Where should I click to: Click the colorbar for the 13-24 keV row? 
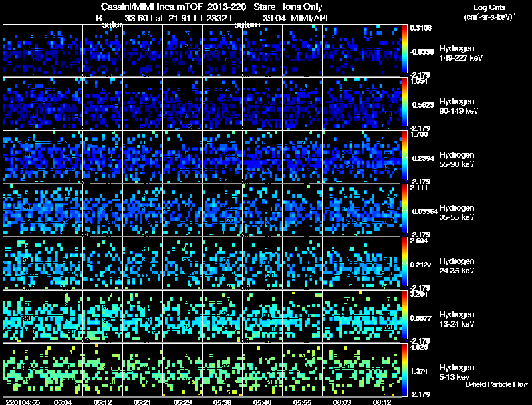(x=404, y=317)
